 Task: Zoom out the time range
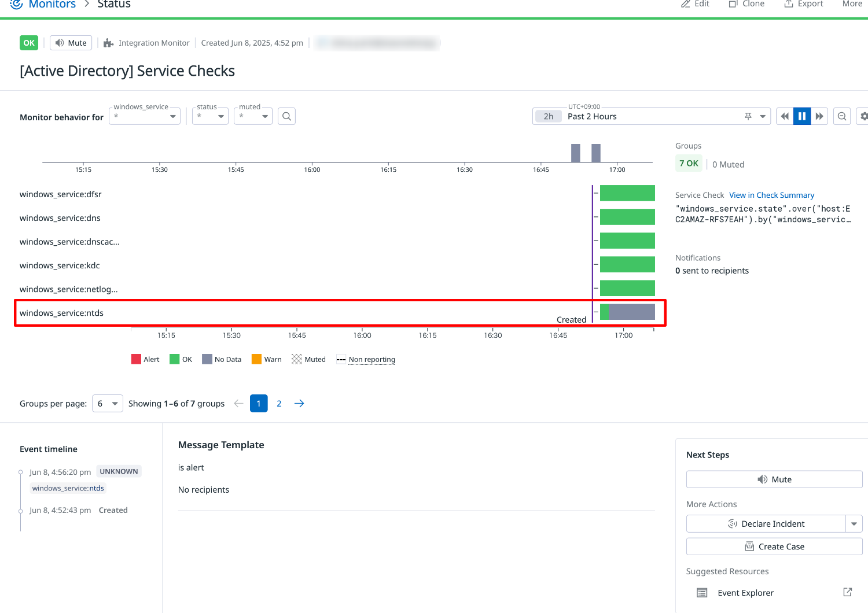[x=842, y=116]
